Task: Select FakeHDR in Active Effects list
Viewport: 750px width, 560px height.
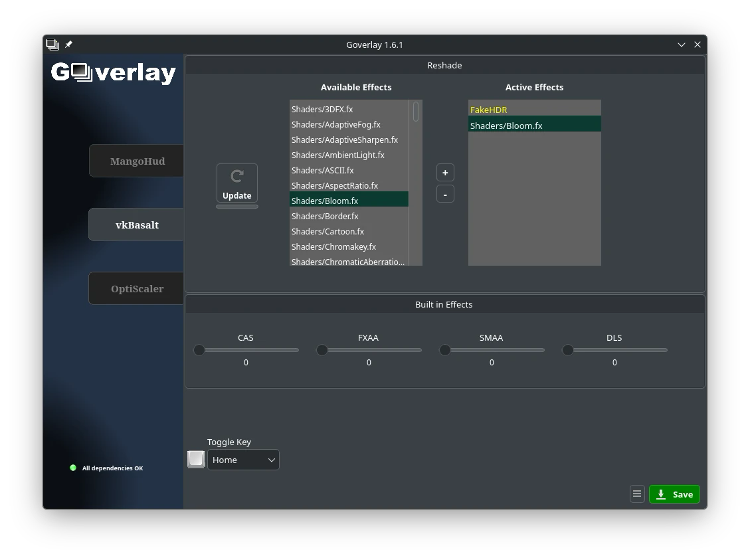Action: pos(489,110)
